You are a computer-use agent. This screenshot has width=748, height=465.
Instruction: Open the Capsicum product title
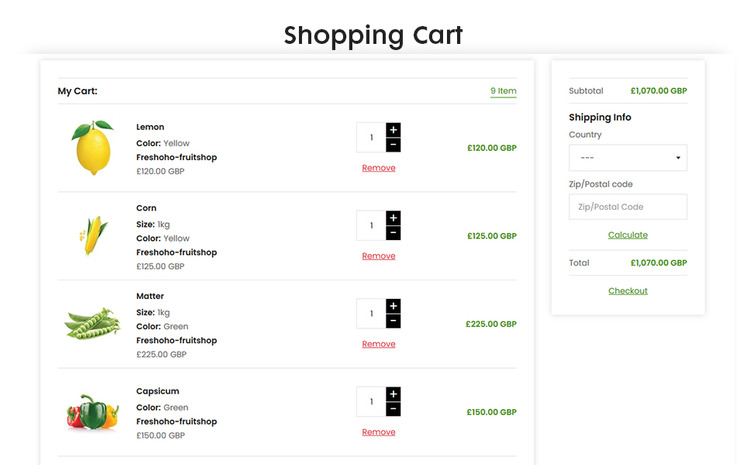coord(157,392)
